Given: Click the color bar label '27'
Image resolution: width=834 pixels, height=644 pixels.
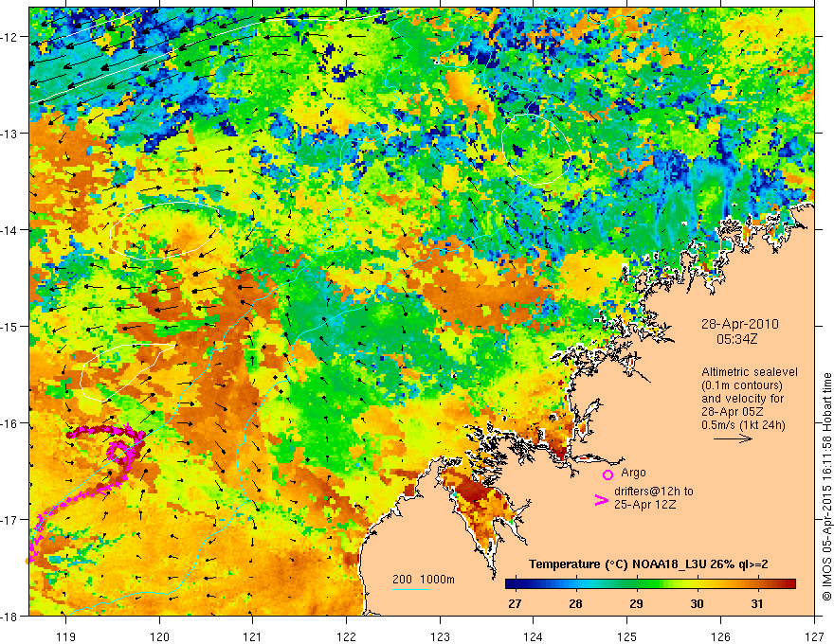Looking at the screenshot, I should pyautogui.click(x=515, y=604).
